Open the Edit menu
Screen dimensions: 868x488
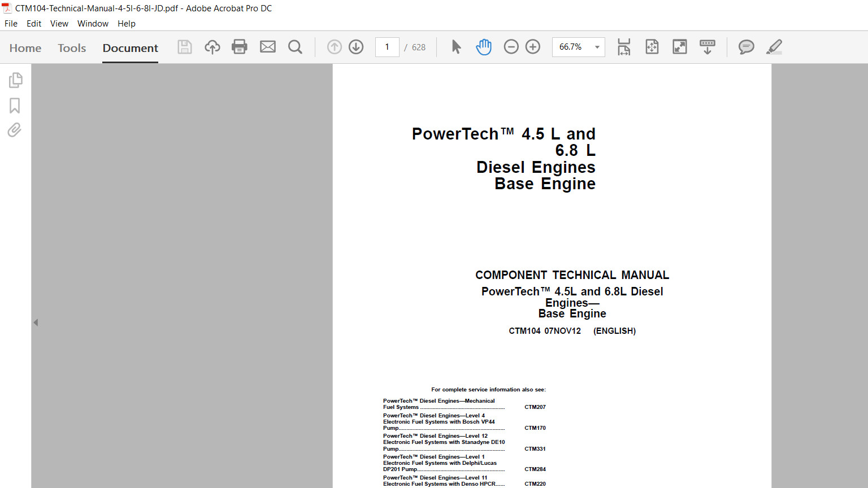[x=34, y=24]
